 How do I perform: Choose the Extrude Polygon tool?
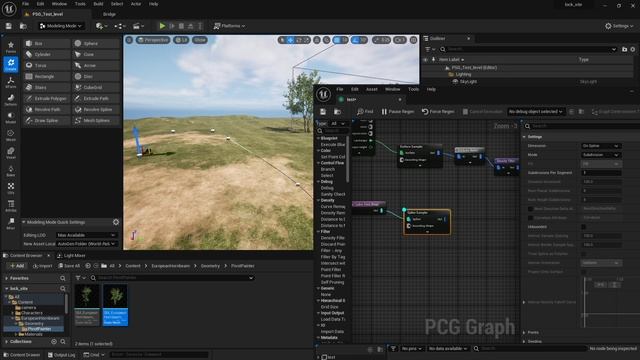pyautogui.click(x=46, y=98)
